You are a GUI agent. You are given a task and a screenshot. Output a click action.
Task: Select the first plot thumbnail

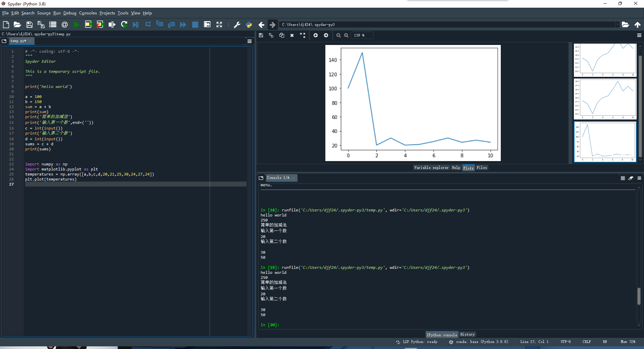(x=605, y=60)
